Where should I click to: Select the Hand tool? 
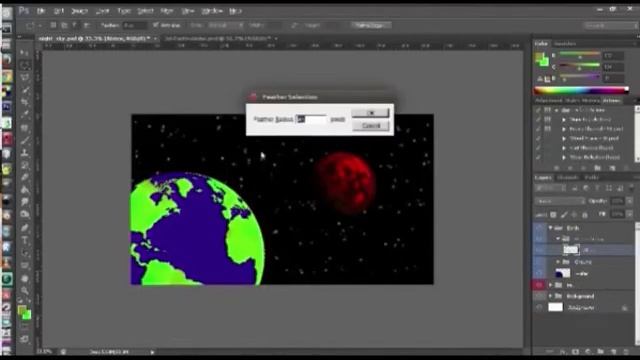[24, 278]
